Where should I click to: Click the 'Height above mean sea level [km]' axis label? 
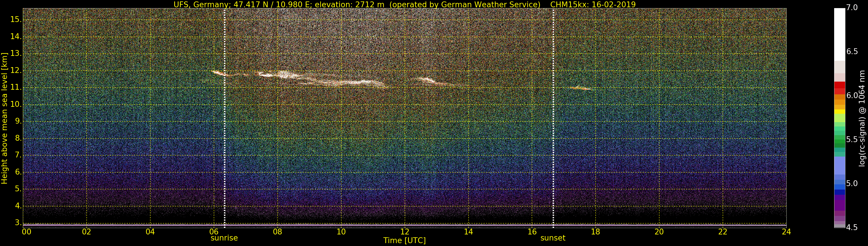[4, 118]
